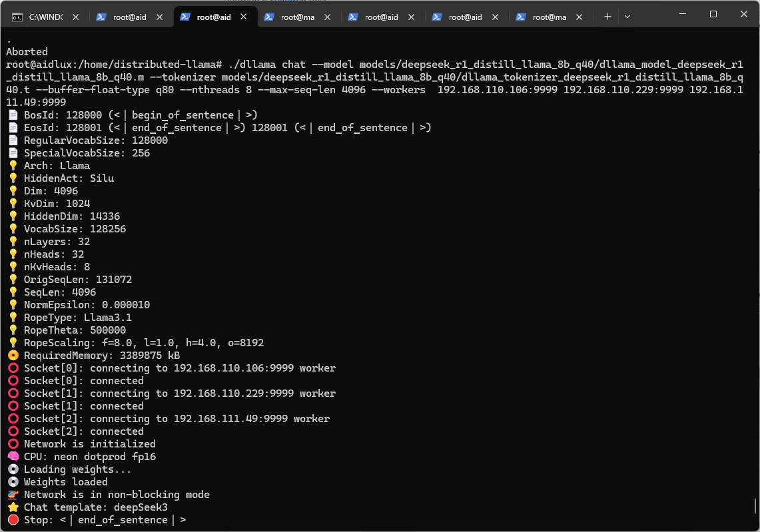Click the 'NormEpsilon: 0.000010' text
The image size is (760, 532).
[87, 304]
